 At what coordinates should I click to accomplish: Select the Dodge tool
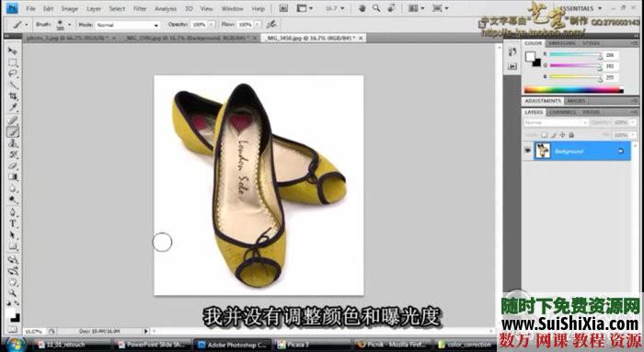pos(13,199)
